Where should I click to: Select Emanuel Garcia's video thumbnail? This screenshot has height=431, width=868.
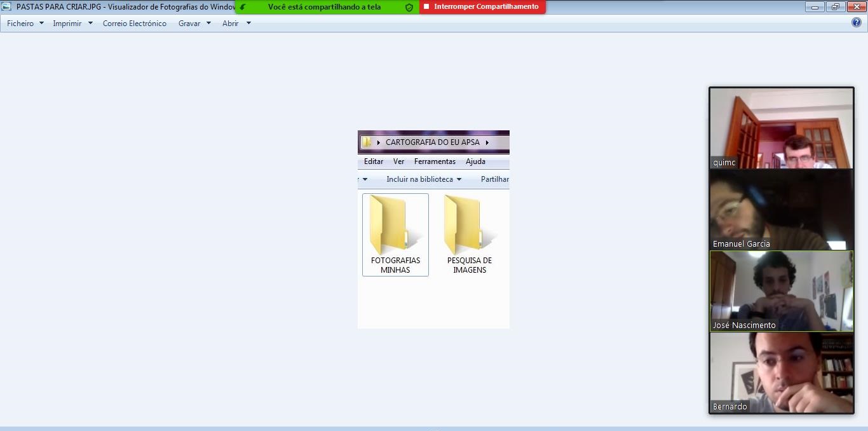click(781, 210)
